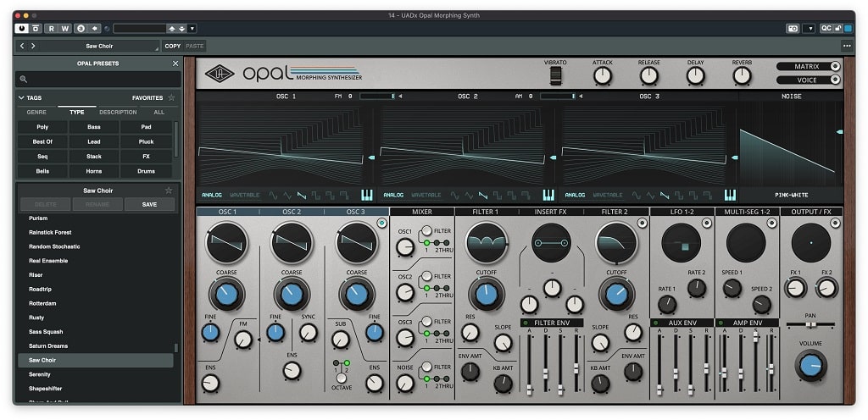Toggle the Favorites star filter
868x420 pixels.
(x=171, y=98)
